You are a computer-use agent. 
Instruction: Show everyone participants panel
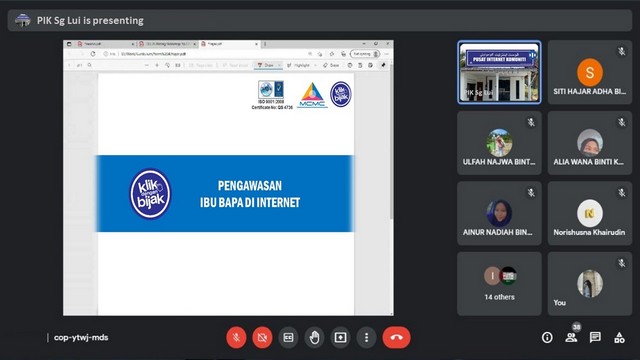pyautogui.click(x=571, y=338)
